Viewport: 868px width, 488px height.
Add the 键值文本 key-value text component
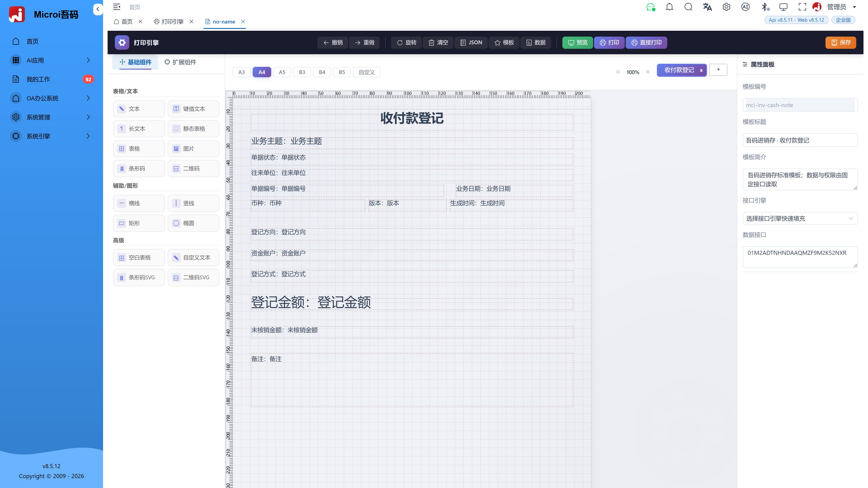pos(193,109)
